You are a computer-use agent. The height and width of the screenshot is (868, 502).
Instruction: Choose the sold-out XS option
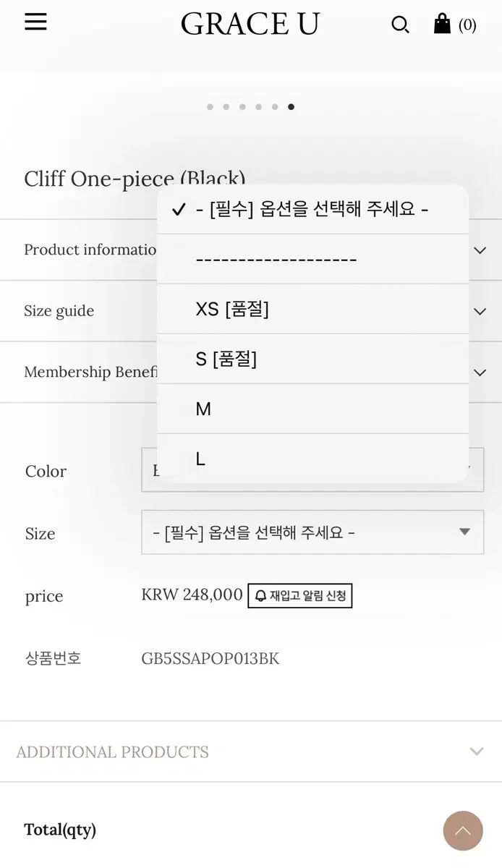pos(312,309)
